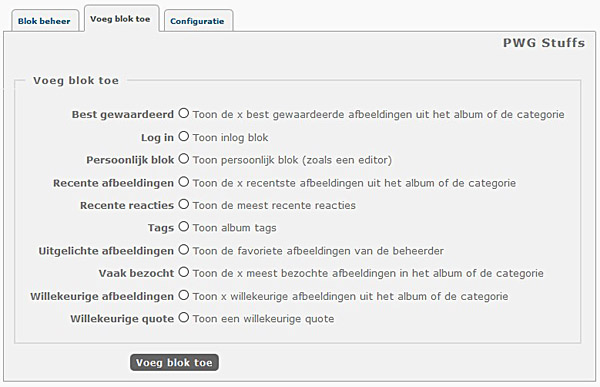Click the 'Toon de meest recente reacties' text
The image size is (600, 387).
tap(274, 206)
